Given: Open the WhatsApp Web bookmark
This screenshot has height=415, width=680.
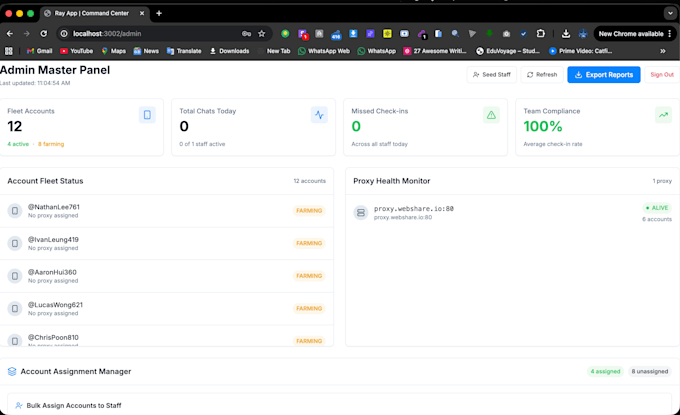Looking at the screenshot, I should pos(324,51).
